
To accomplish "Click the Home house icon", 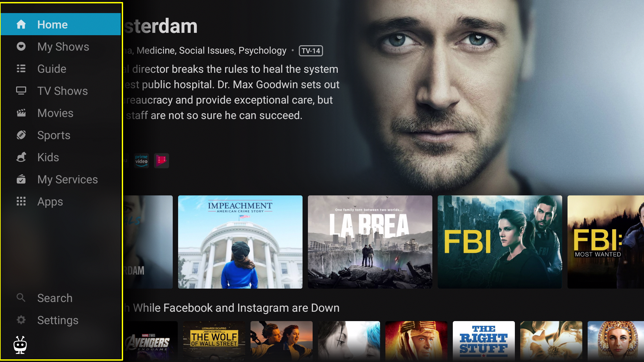I will click(21, 24).
